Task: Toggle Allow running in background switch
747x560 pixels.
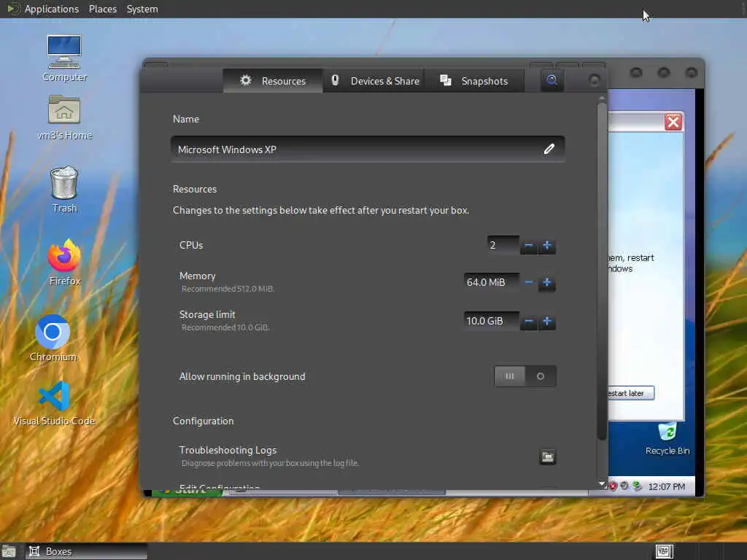Action: click(525, 376)
